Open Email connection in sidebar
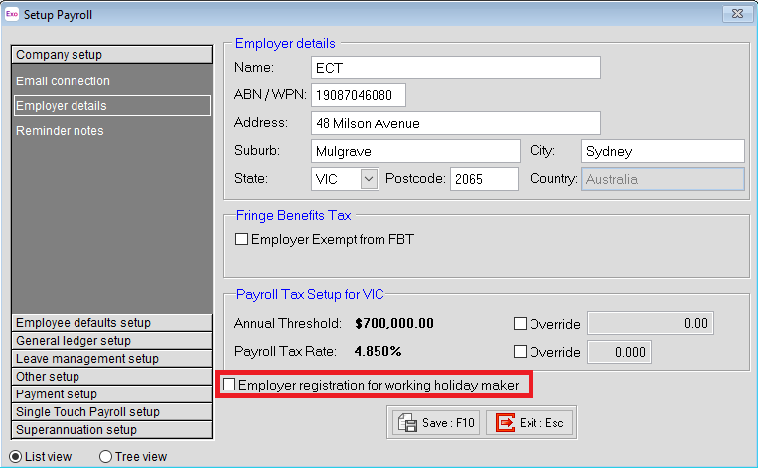Viewport: 758px width, 468px height. click(63, 81)
